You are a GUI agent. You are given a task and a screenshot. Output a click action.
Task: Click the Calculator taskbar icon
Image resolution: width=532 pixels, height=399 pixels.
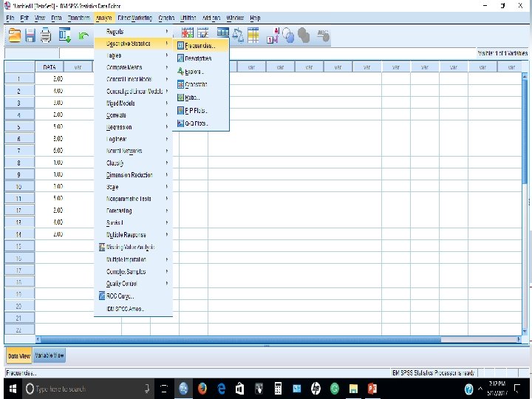point(278,389)
